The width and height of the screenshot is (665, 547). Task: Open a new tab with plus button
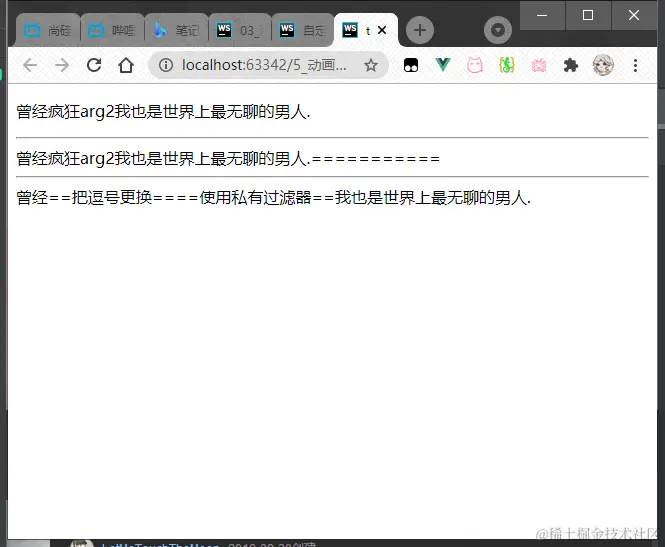(420, 30)
